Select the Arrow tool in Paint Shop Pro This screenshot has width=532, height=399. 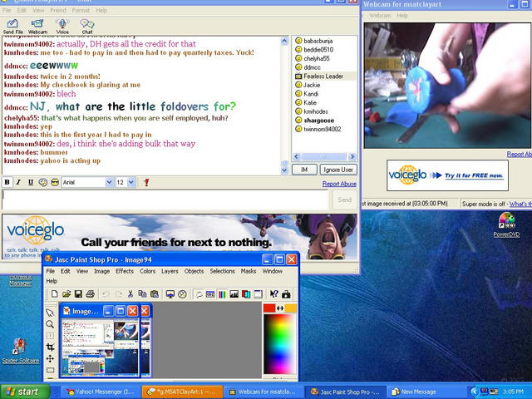[50, 313]
